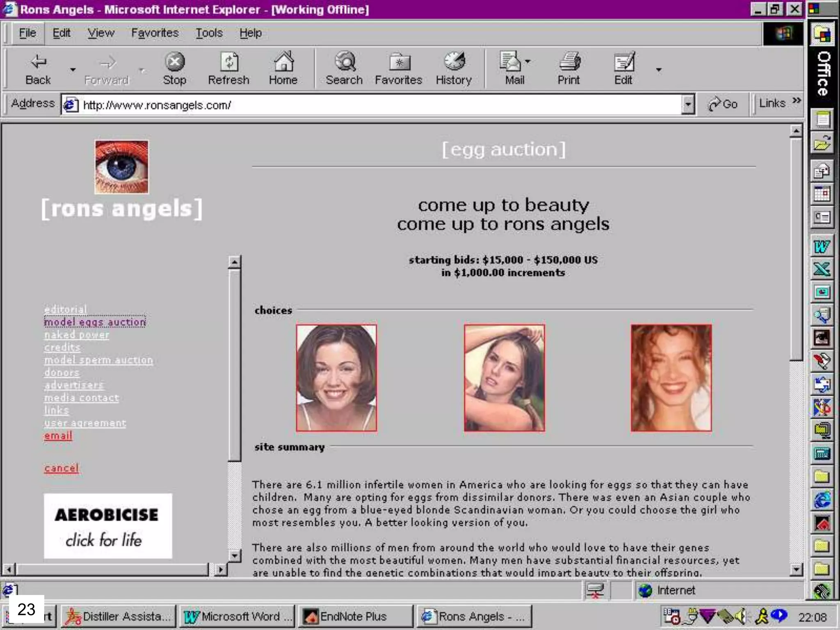Launch Word from the Office shortcut bar

[822, 247]
